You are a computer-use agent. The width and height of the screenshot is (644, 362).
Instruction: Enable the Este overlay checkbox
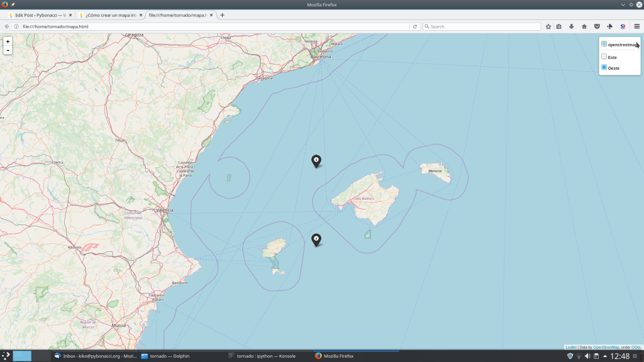604,57
